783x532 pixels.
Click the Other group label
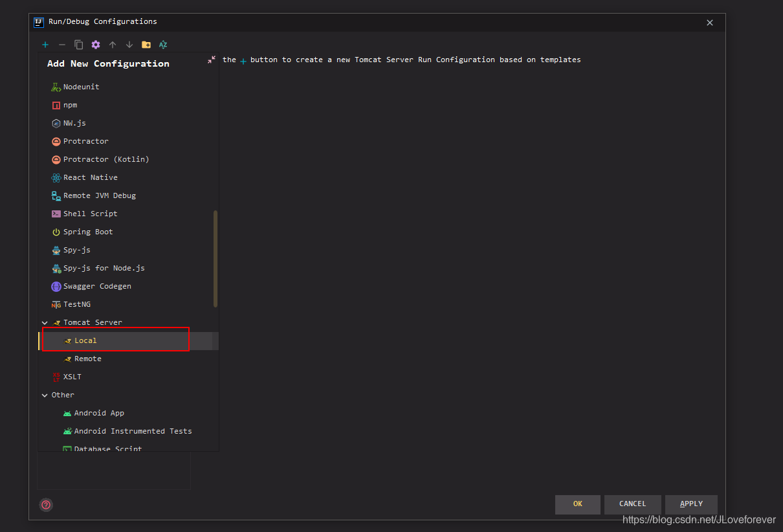pos(63,395)
